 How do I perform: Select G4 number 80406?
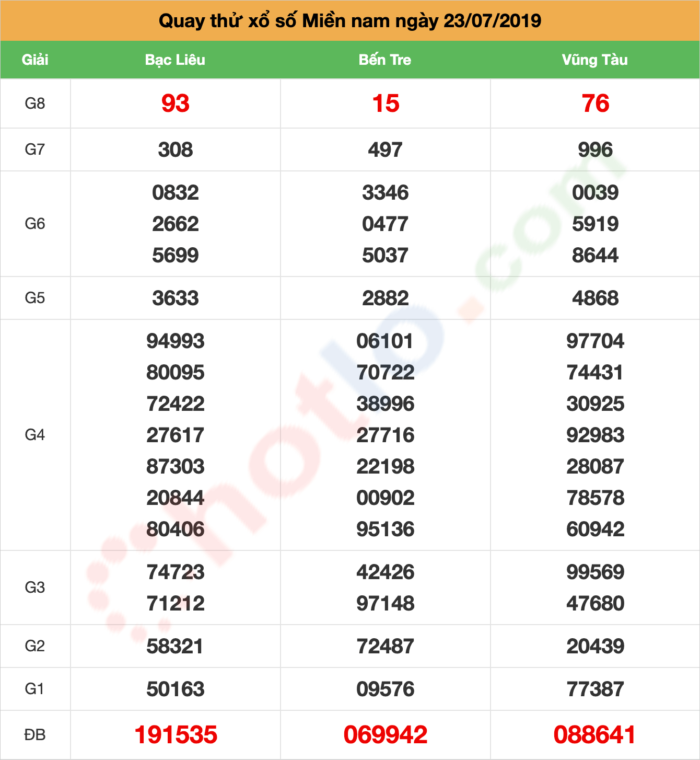point(176,529)
